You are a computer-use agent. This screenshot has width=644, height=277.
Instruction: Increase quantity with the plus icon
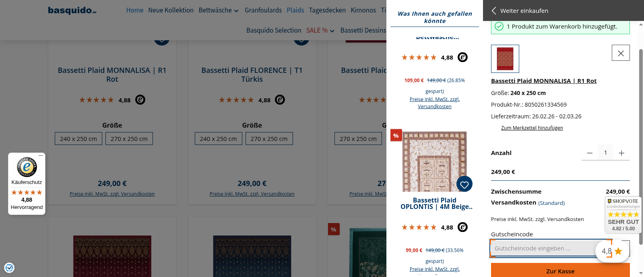click(x=621, y=153)
